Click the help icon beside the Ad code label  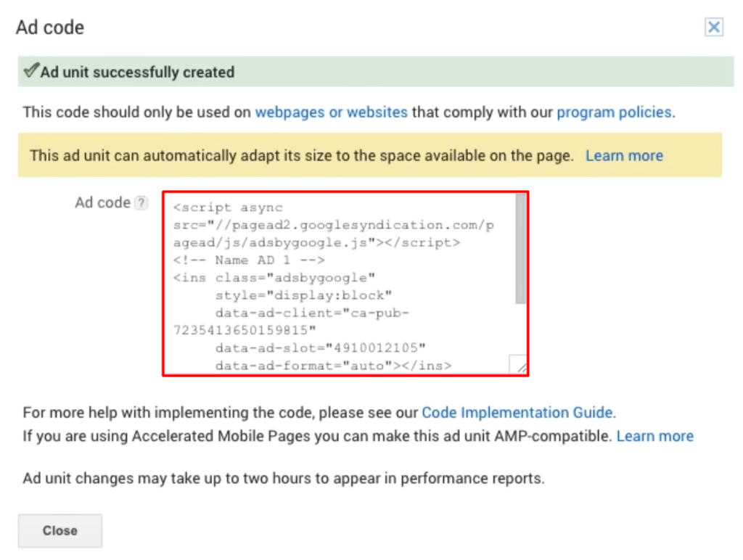(141, 203)
